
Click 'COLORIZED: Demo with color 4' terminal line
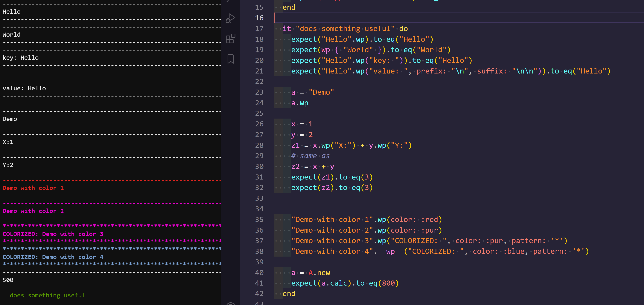[53, 257]
